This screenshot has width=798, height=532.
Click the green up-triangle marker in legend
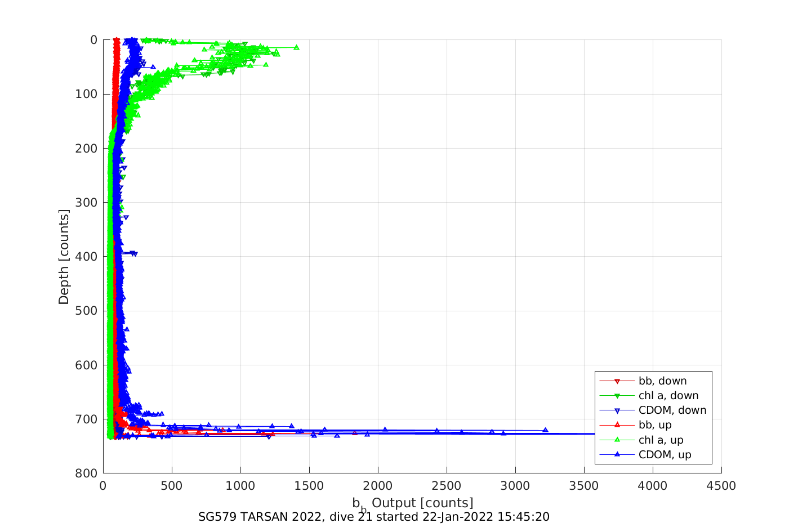point(617,440)
